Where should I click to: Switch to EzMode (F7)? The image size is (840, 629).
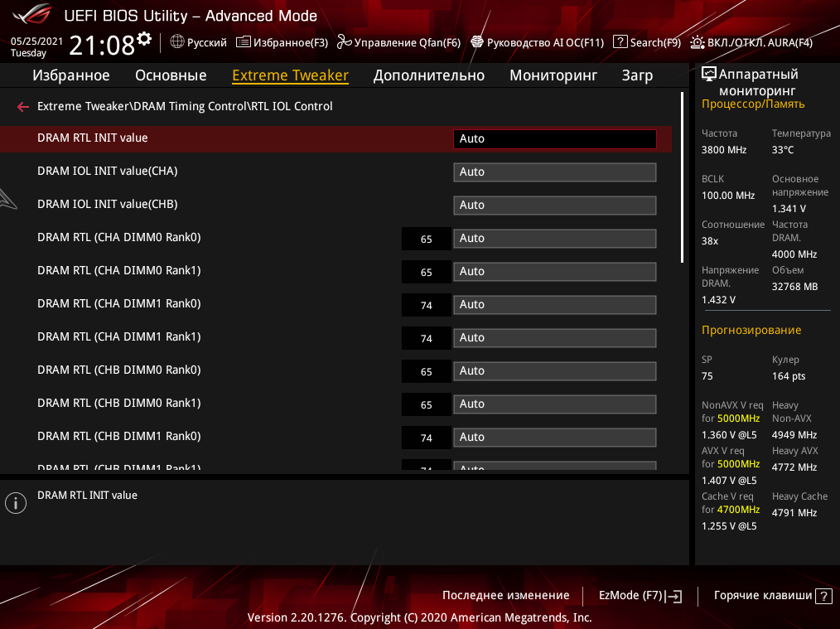pos(630,595)
